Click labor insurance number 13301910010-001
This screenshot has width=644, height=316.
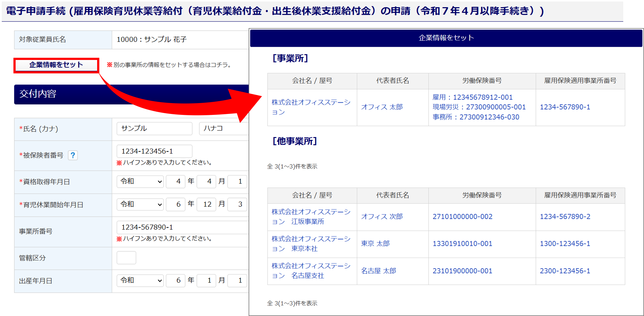tap(462, 244)
